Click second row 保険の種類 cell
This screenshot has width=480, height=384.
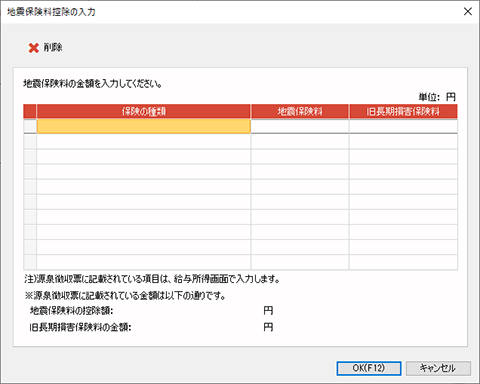pos(144,142)
